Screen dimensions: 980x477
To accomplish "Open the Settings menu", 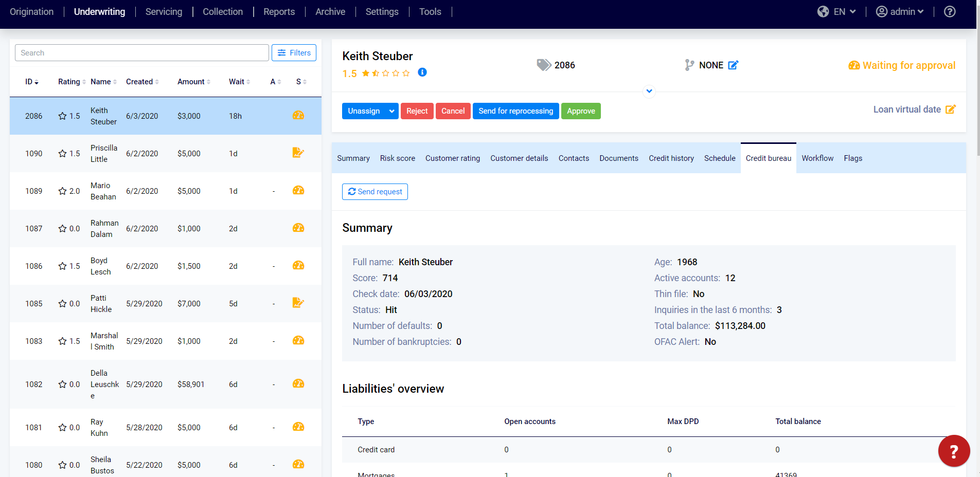I will [382, 11].
